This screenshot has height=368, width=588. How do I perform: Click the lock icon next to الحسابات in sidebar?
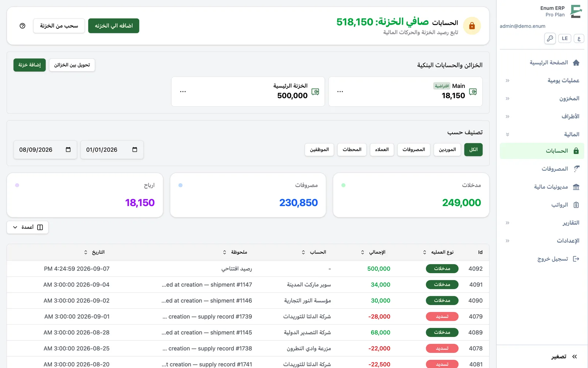point(576,151)
